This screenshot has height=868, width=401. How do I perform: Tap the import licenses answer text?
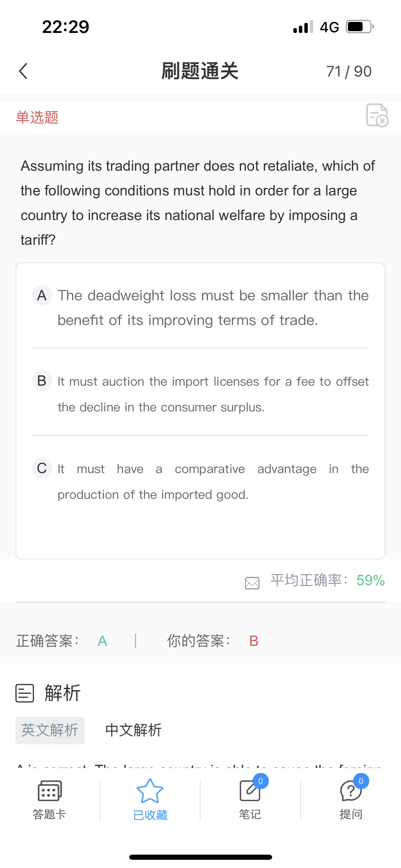pos(213,394)
